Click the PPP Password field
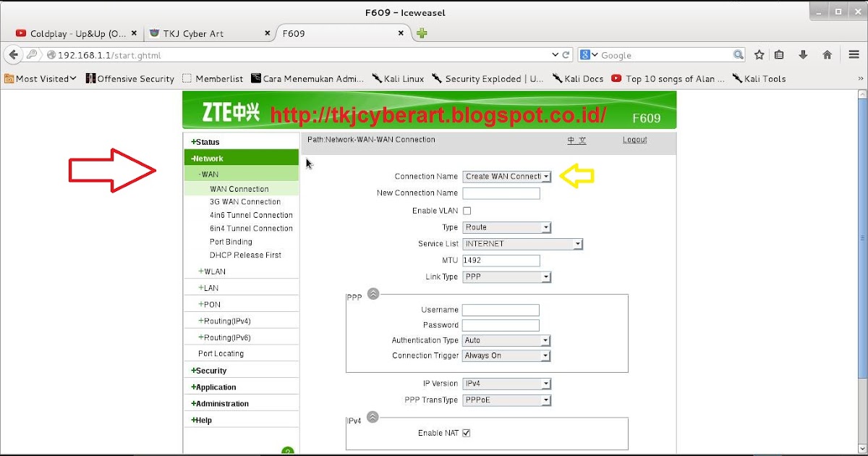 click(x=501, y=326)
